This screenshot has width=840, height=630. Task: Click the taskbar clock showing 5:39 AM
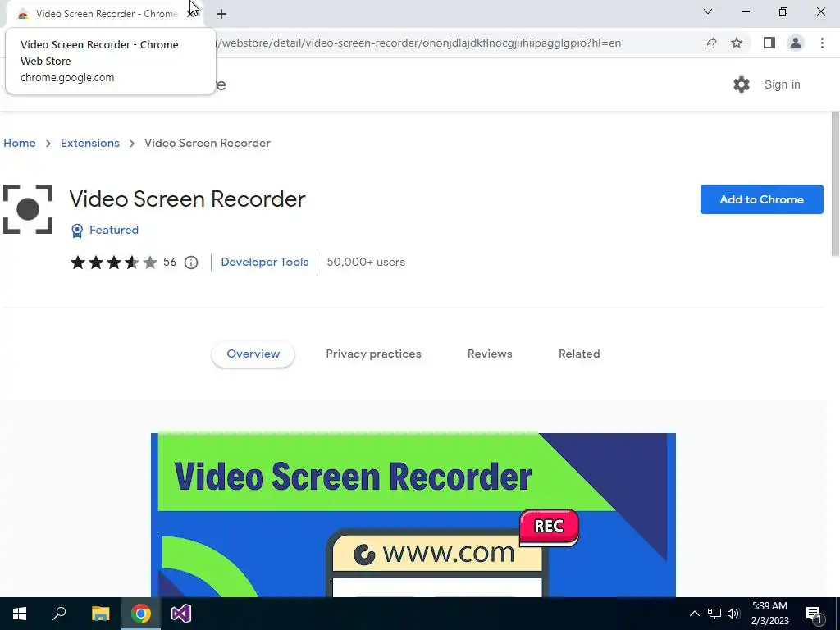pyautogui.click(x=769, y=614)
